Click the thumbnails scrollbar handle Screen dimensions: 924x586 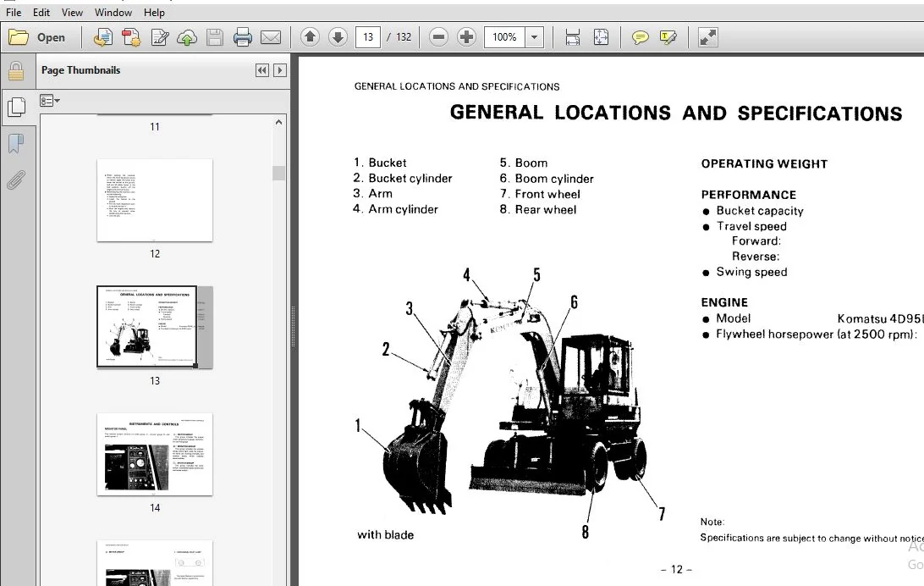click(278, 173)
